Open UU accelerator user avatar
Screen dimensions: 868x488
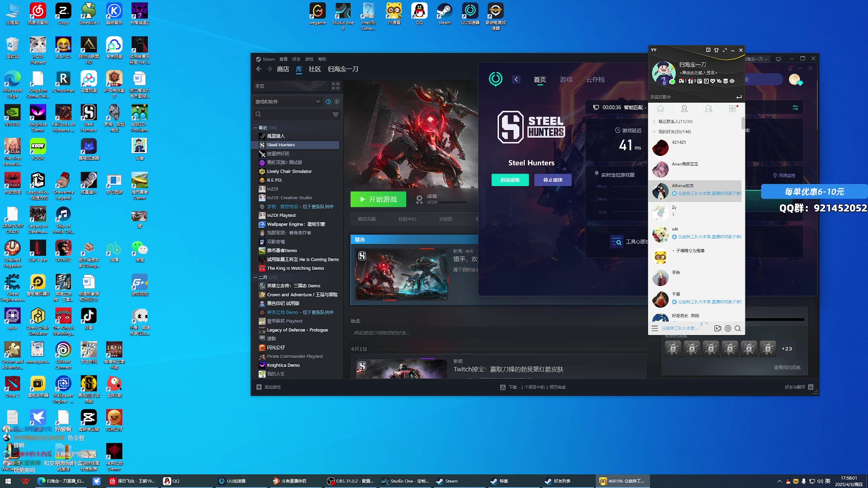click(795, 80)
